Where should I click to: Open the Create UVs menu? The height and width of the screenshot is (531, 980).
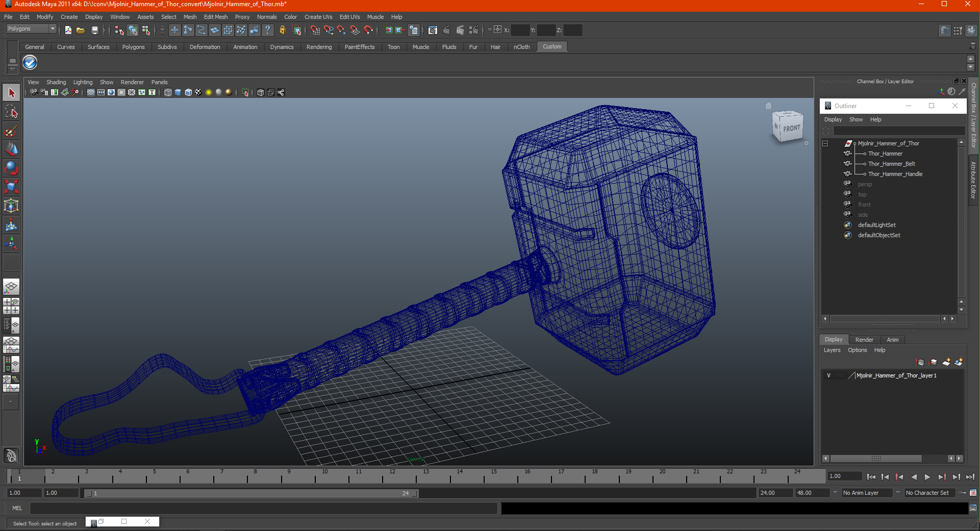click(318, 17)
